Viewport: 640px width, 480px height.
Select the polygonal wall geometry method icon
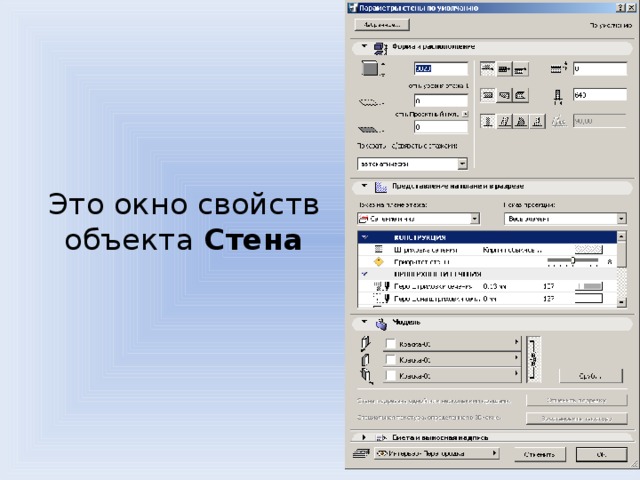[520, 69]
